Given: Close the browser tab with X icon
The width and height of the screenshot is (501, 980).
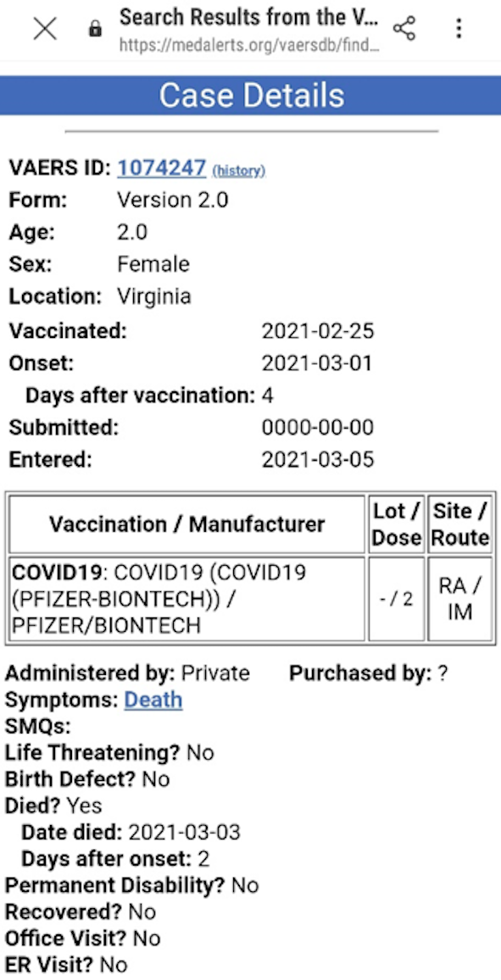Looking at the screenshot, I should click(x=44, y=29).
